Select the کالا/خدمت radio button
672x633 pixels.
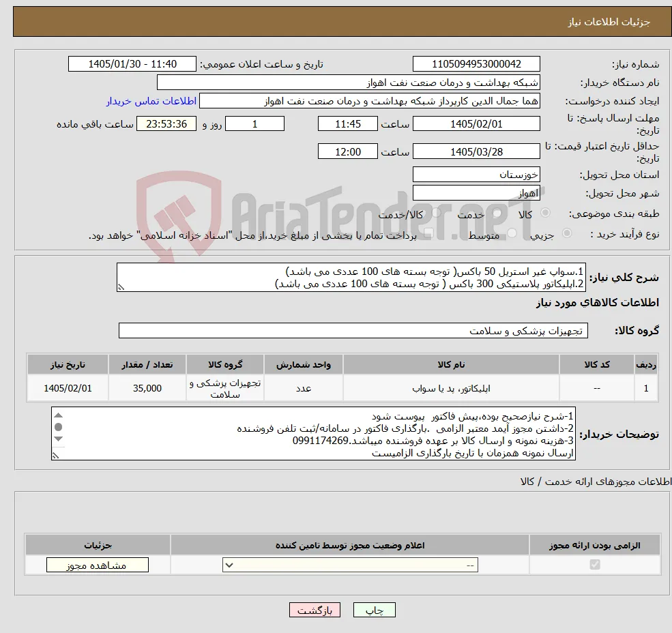click(436, 213)
